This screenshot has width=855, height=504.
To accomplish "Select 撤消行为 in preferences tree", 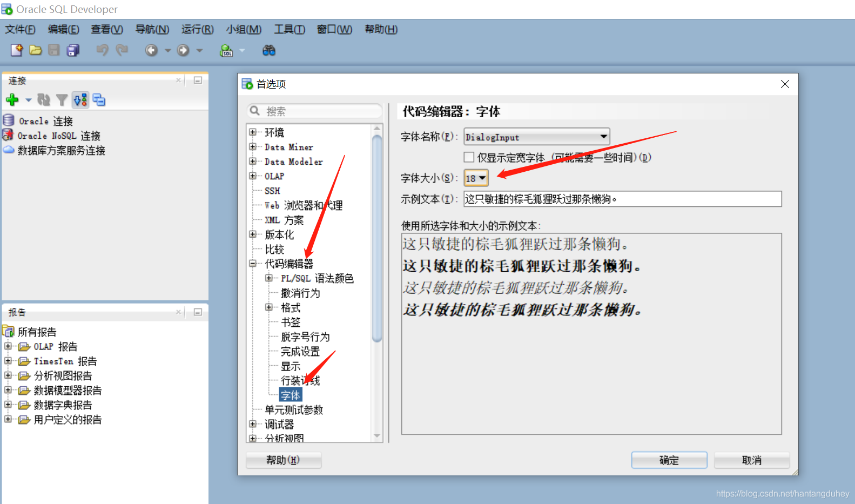I will [300, 293].
